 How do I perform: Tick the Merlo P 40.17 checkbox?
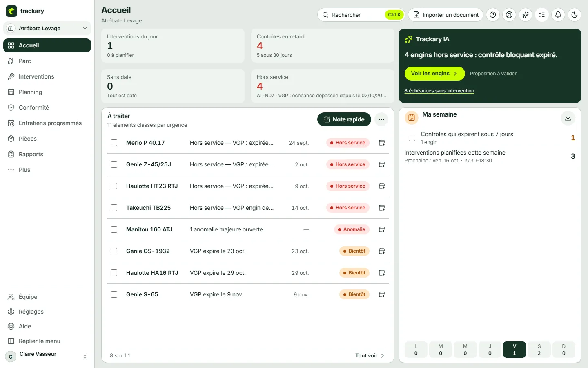click(x=114, y=143)
